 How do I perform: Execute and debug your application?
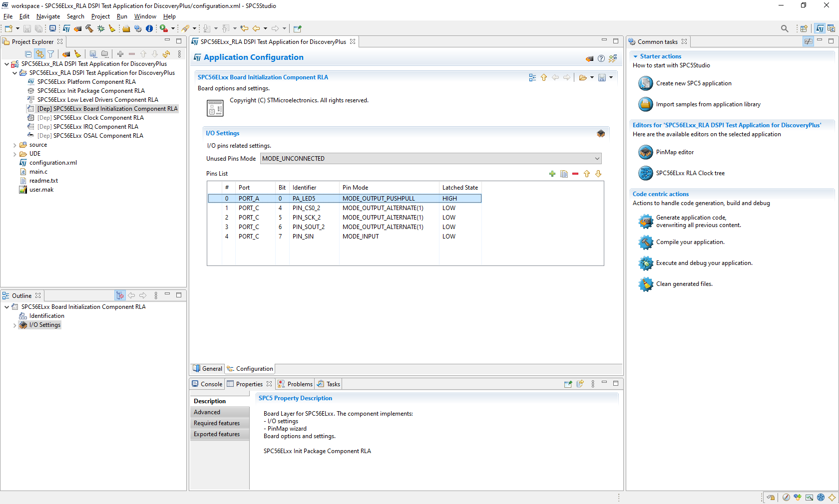704,263
